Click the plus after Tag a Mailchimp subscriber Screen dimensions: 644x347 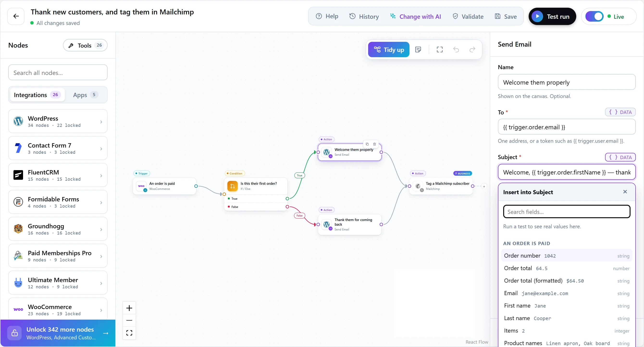484,186
